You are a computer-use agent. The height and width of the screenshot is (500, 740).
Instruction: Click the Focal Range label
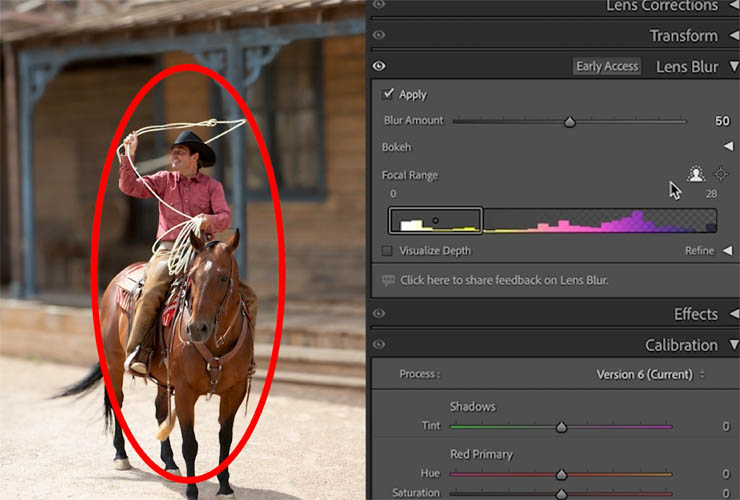click(x=410, y=175)
